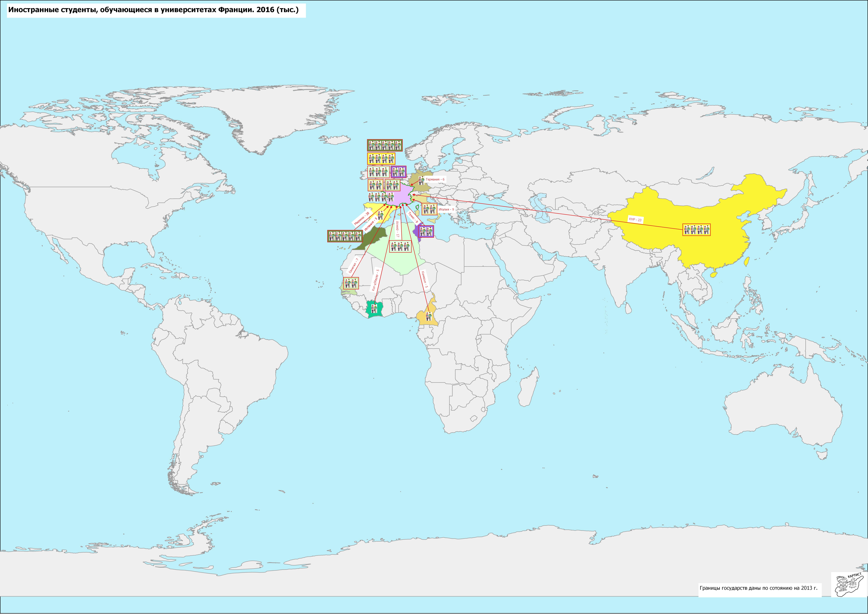Click the student icon inside Germany

(x=421, y=180)
